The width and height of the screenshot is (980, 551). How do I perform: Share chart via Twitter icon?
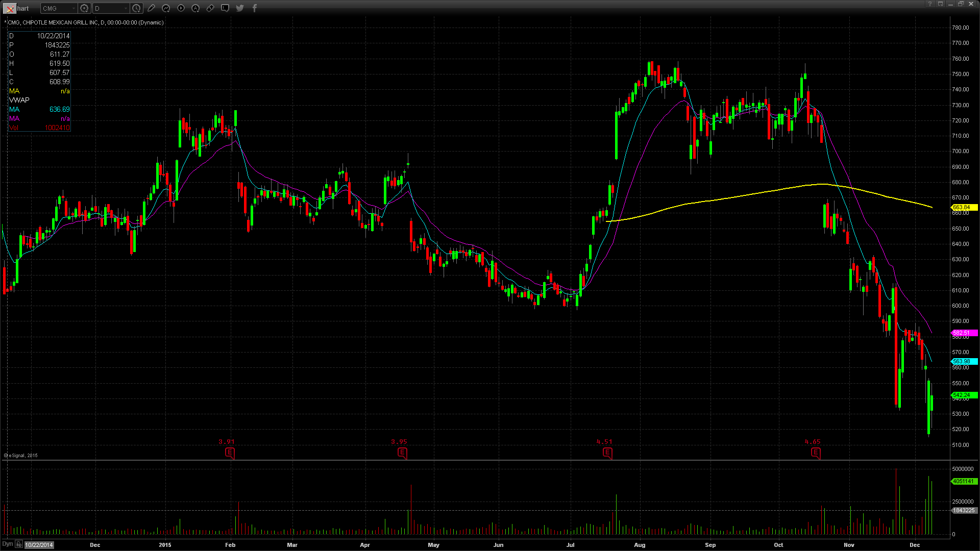pos(240,8)
